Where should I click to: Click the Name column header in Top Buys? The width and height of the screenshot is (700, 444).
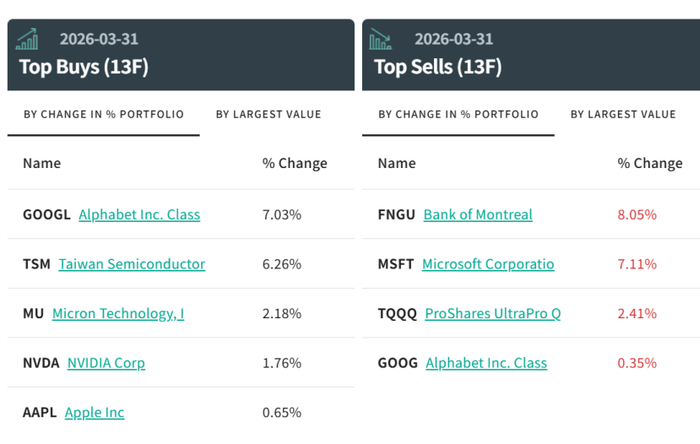coord(42,163)
